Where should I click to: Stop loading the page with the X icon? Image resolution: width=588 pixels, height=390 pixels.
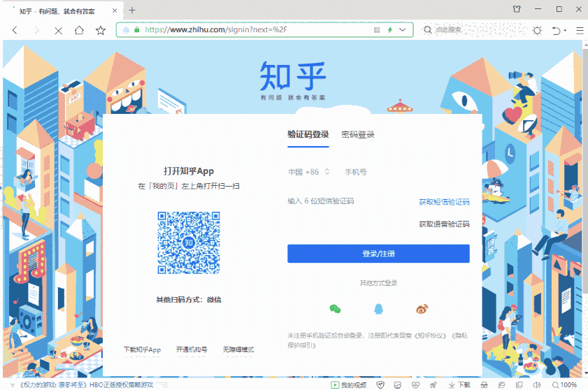(x=58, y=30)
